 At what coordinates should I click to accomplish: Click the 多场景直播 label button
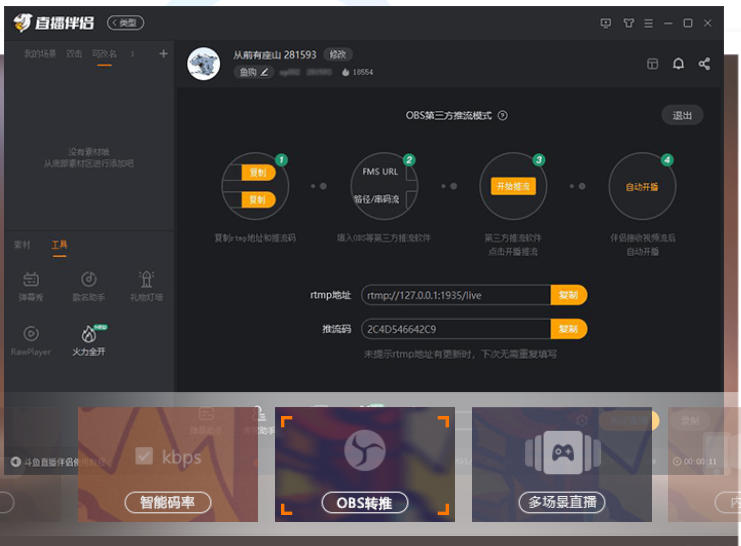pyautogui.click(x=562, y=502)
